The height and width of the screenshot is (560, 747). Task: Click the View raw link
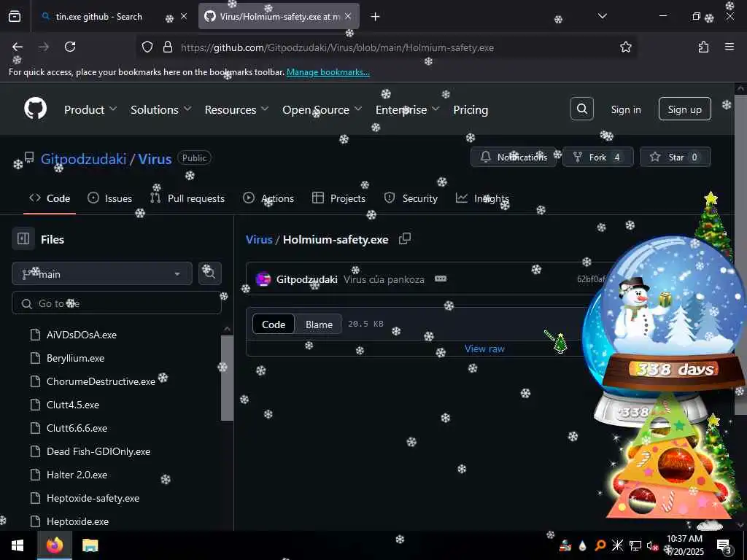point(484,349)
